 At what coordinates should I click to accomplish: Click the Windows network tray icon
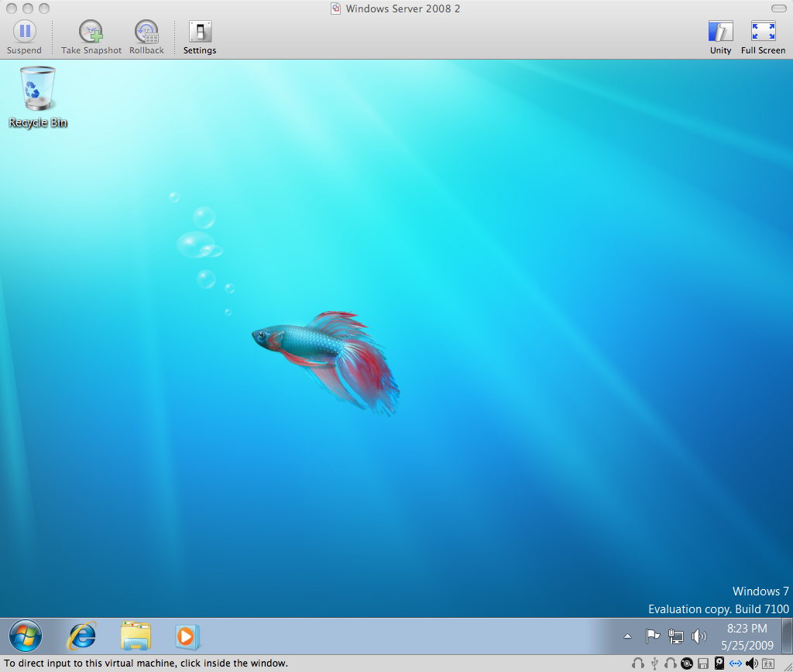coord(675,636)
